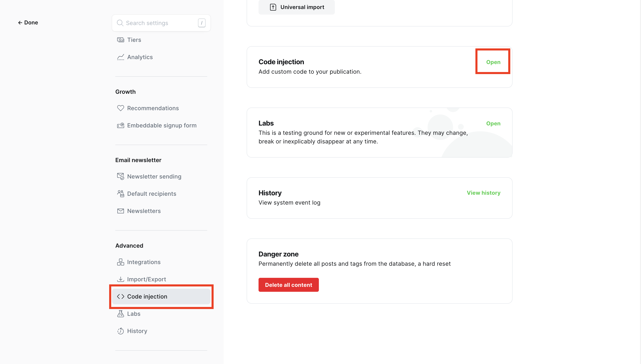641x364 pixels.
Task: Click the Default recipients people icon
Action: pos(120,193)
